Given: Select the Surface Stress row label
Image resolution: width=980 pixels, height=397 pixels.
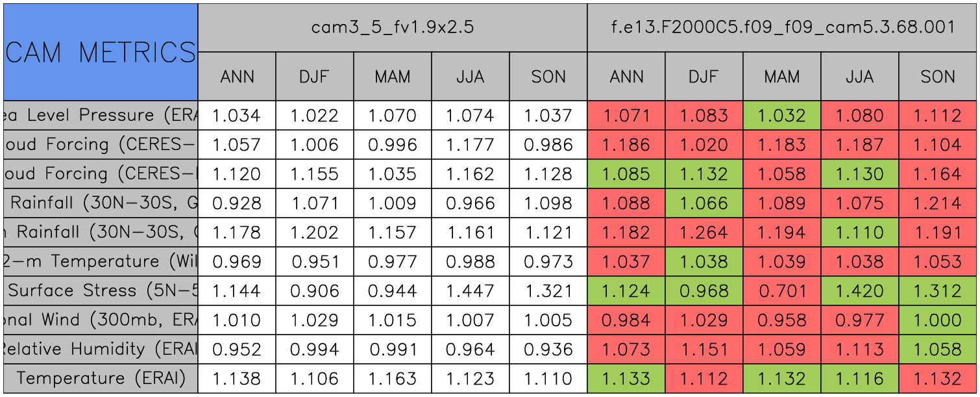Looking at the screenshot, I should (101, 290).
